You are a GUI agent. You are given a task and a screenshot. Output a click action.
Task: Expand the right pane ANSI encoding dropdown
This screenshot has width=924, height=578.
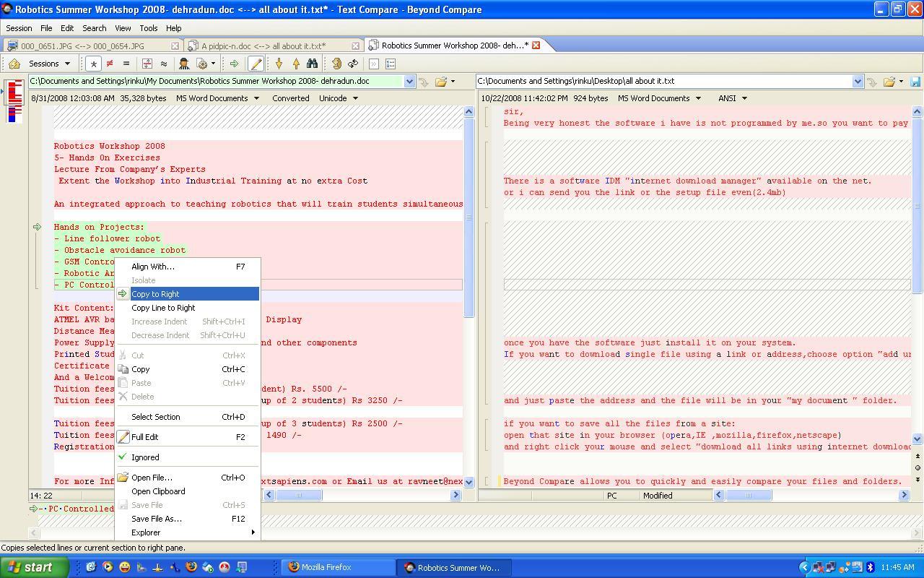point(732,98)
